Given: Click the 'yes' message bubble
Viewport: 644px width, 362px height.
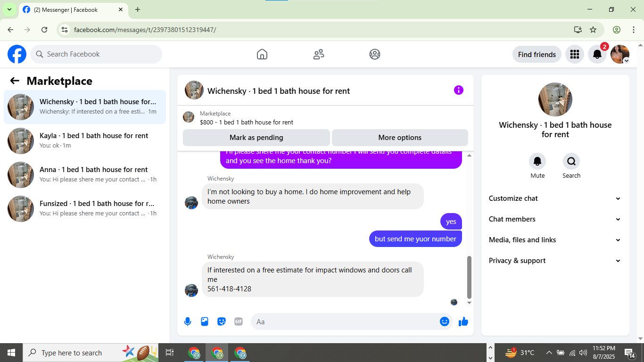Looking at the screenshot, I should coord(451,222).
